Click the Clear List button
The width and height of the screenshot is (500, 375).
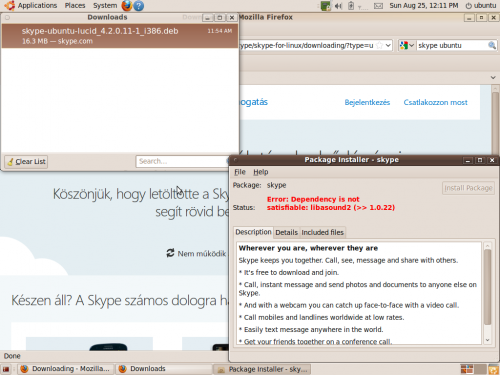[26, 162]
